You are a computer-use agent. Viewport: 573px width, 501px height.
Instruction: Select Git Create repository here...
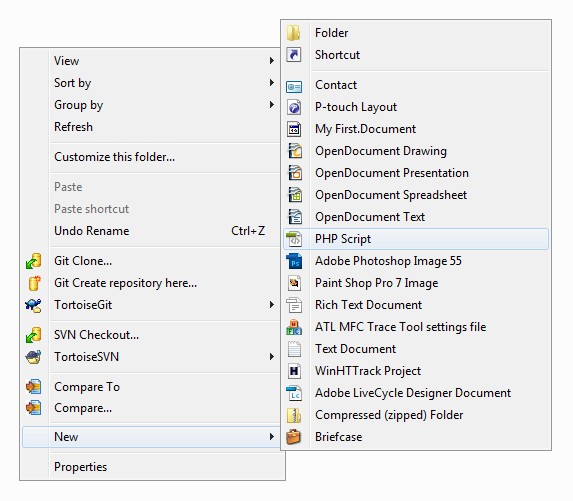(152, 283)
